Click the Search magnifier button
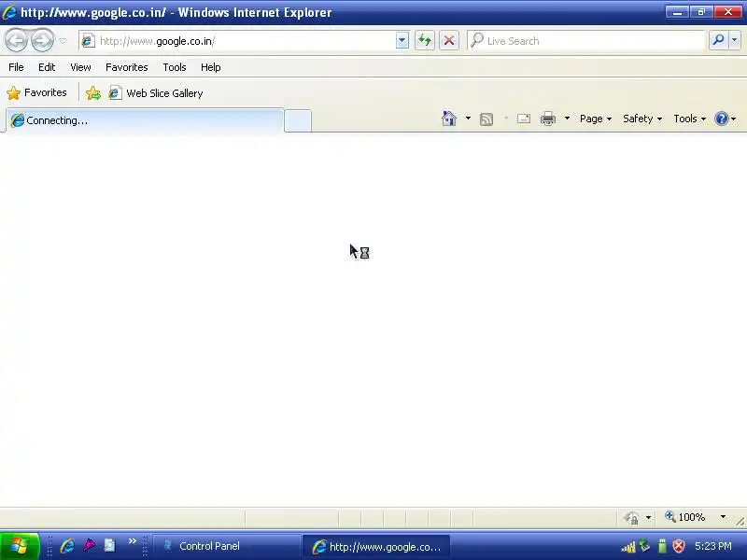 pyautogui.click(x=718, y=41)
